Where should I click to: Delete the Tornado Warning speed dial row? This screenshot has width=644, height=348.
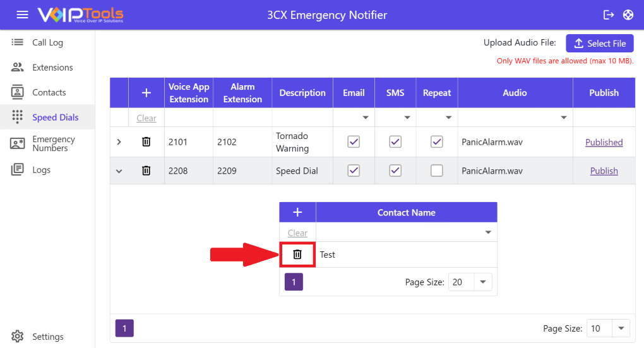point(146,142)
